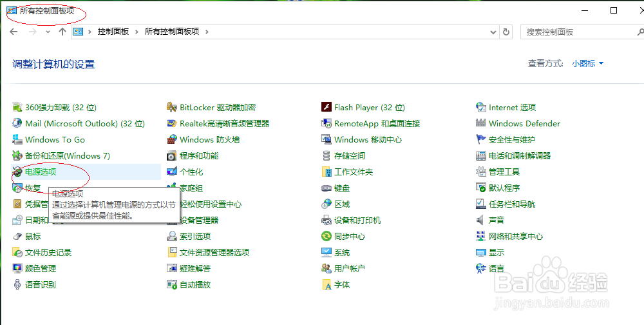
Task: Select 所有控制面板项 in the address breadcrumb
Action: [x=172, y=32]
